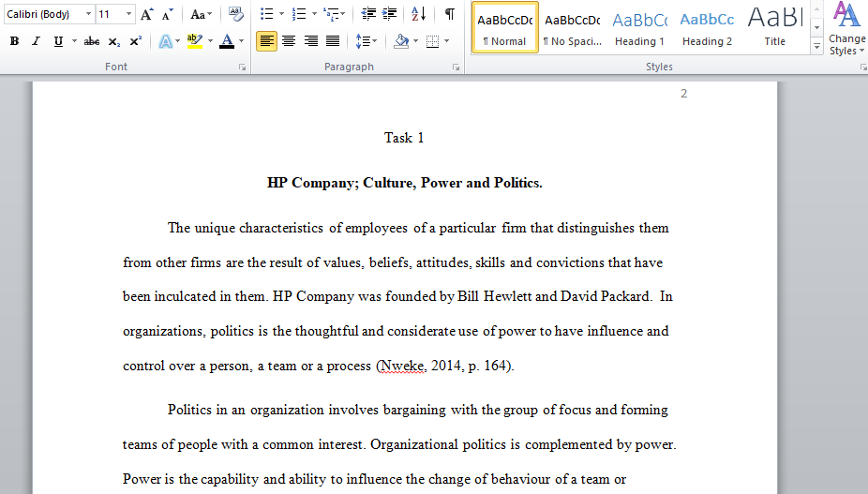Toggle superscript formatting
The image size is (868, 494).
(136, 41)
